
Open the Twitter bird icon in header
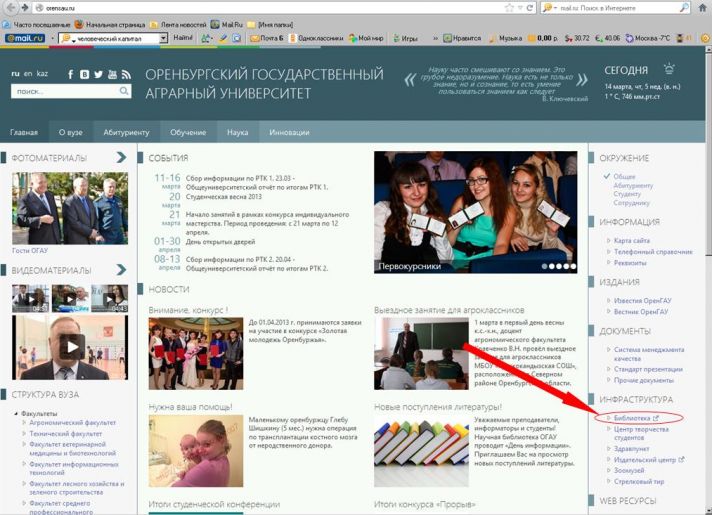pyautogui.click(x=98, y=74)
